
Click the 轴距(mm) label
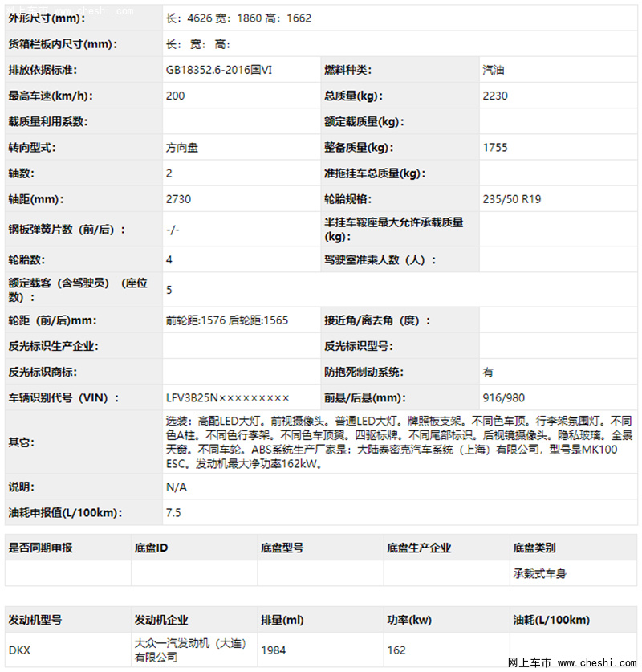click(35, 199)
